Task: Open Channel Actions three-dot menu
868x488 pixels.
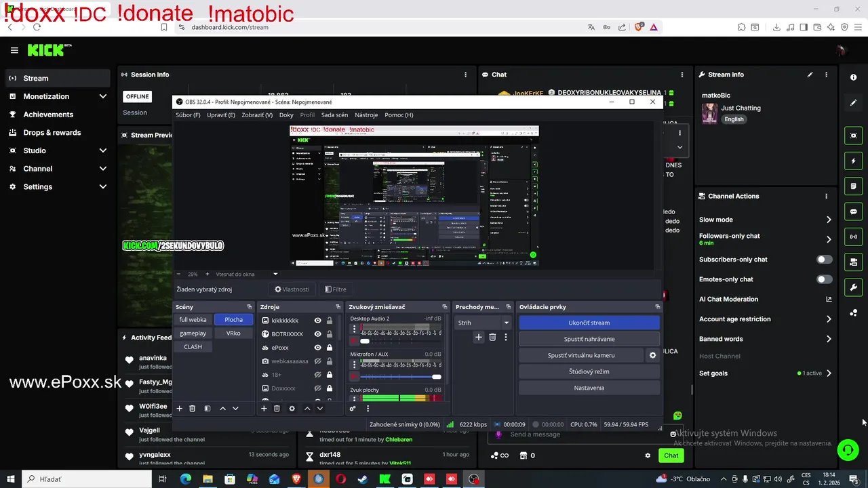Action: [826, 196]
